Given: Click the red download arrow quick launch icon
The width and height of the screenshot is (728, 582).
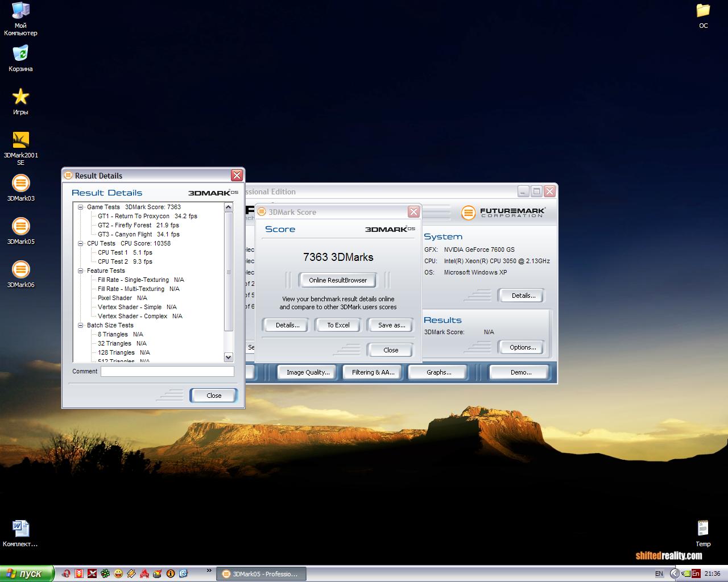Looking at the screenshot, I should pos(80,573).
